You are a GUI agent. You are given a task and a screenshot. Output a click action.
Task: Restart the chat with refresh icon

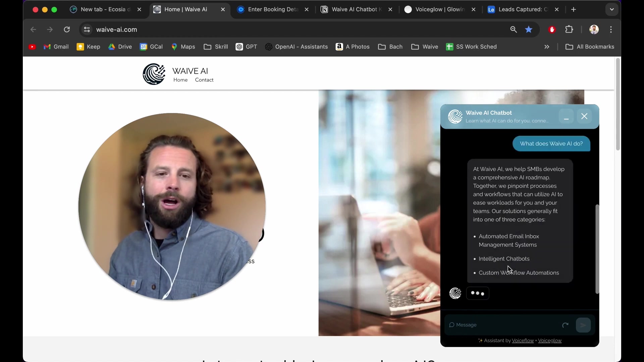coord(565,325)
